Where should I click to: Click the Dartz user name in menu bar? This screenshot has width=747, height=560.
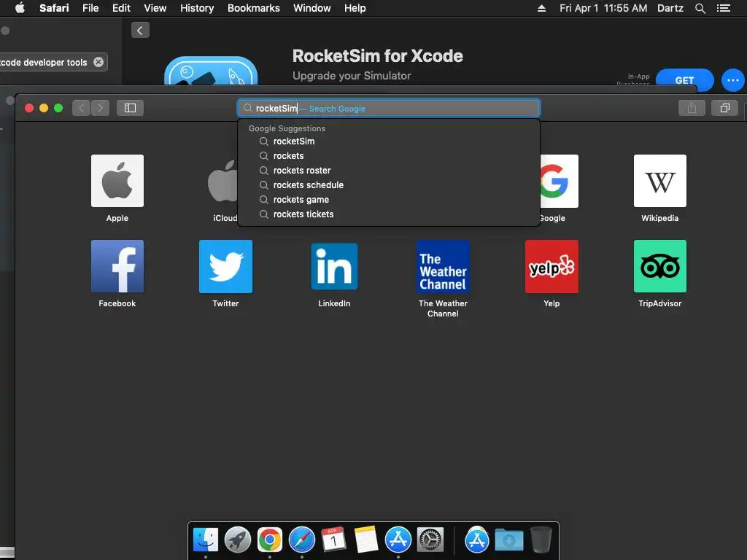pyautogui.click(x=670, y=8)
